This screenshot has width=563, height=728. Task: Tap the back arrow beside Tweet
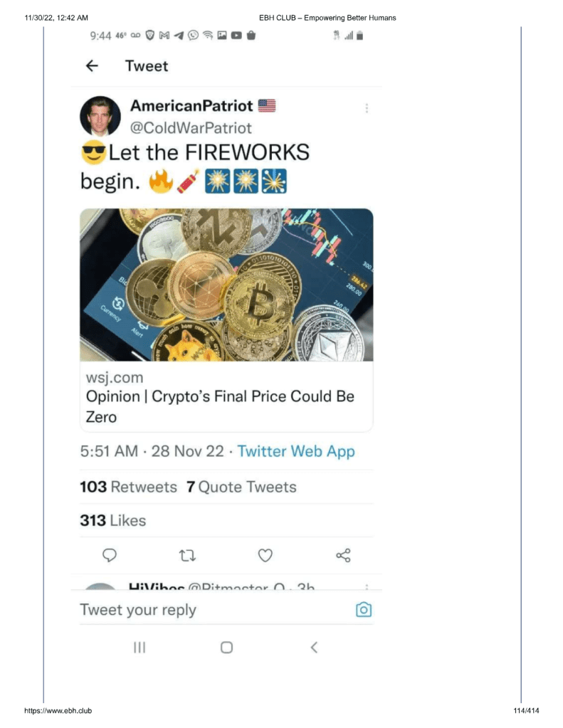91,66
